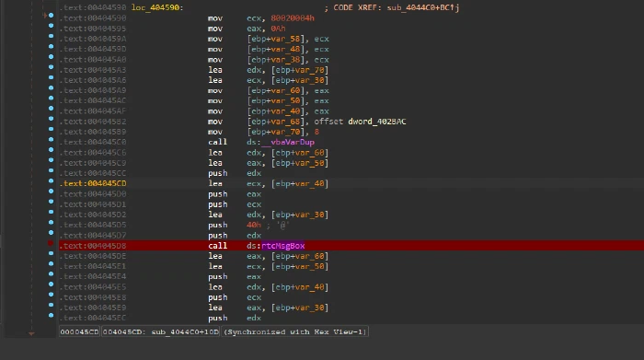The width and height of the screenshot is (644, 360).
Task: Click address .text:004045CD highlighted in yellow
Action: (x=93, y=184)
